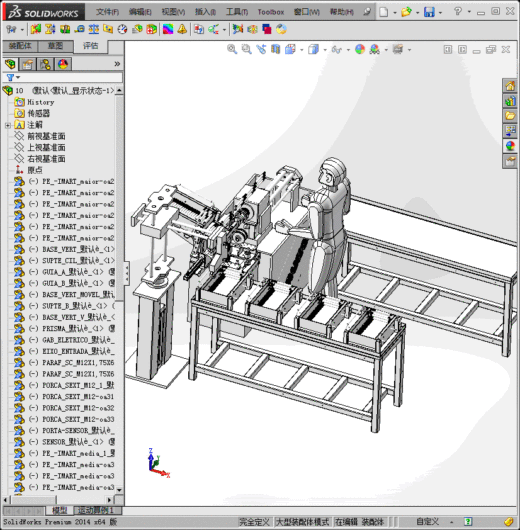520x530 pixels.
Task: Open the display style dropdown arrow
Action: click(x=325, y=50)
